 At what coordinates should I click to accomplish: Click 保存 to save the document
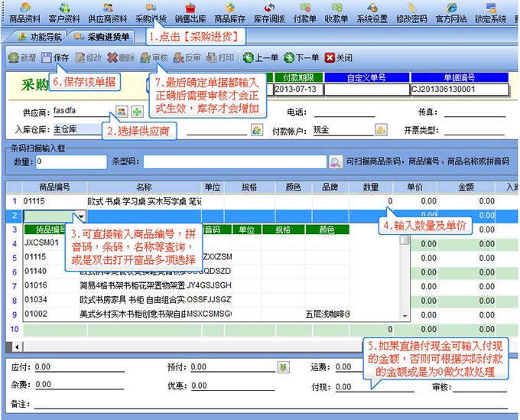(x=55, y=57)
